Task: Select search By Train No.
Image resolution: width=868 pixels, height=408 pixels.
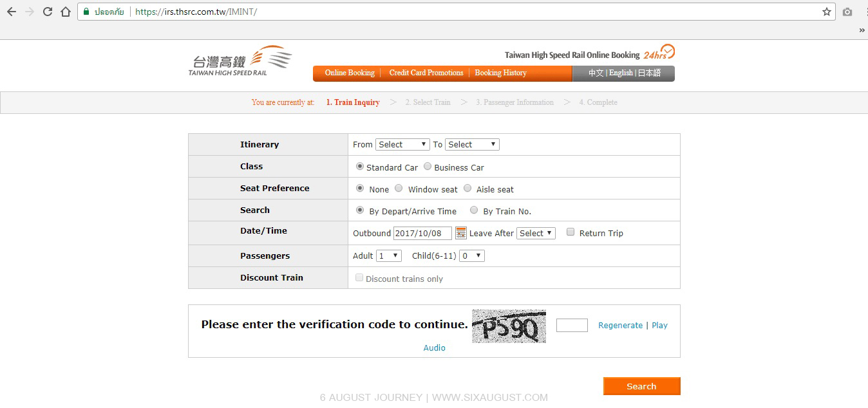Action: (474, 210)
